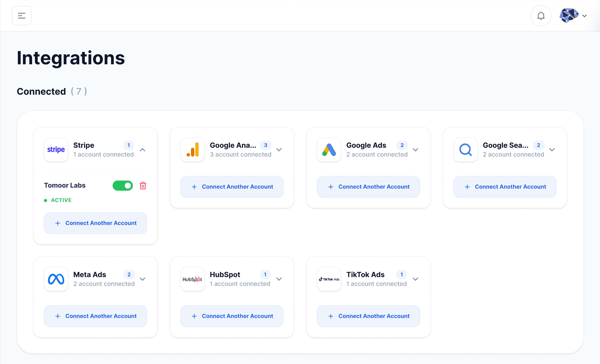Connect another Stripe account
Viewport: 600px width, 364px height.
(x=95, y=223)
